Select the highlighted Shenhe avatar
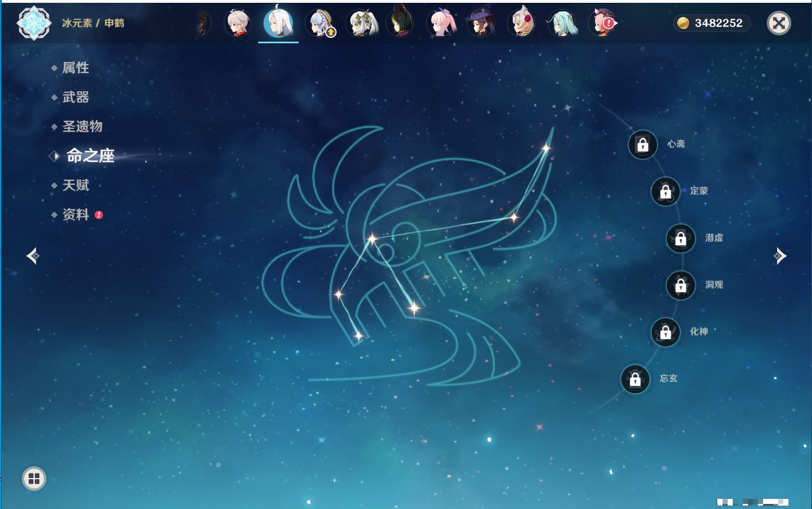The image size is (812, 509). click(x=278, y=22)
